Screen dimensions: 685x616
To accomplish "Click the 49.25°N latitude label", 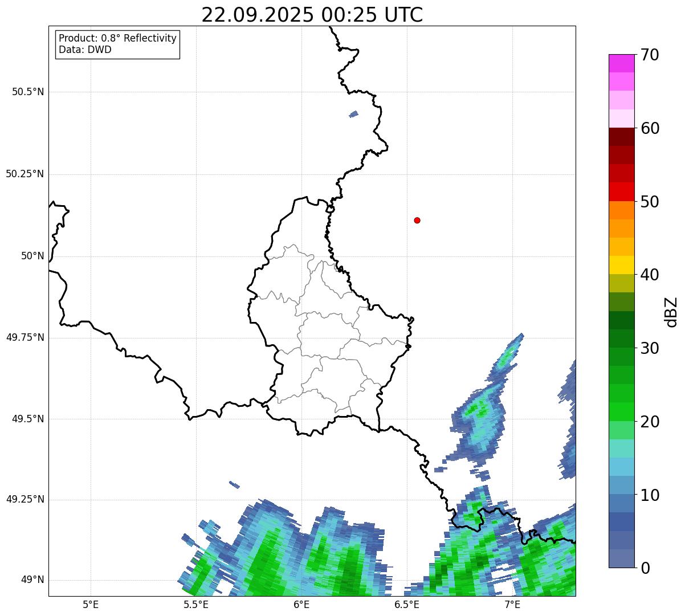I will pos(25,500).
